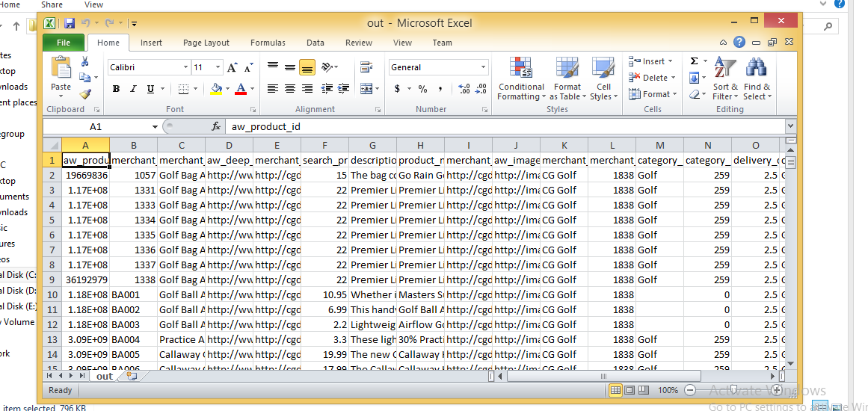Image resolution: width=868 pixels, height=411 pixels.
Task: Click Save icon in Quick Access Toolbar
Action: pyautogui.click(x=70, y=23)
